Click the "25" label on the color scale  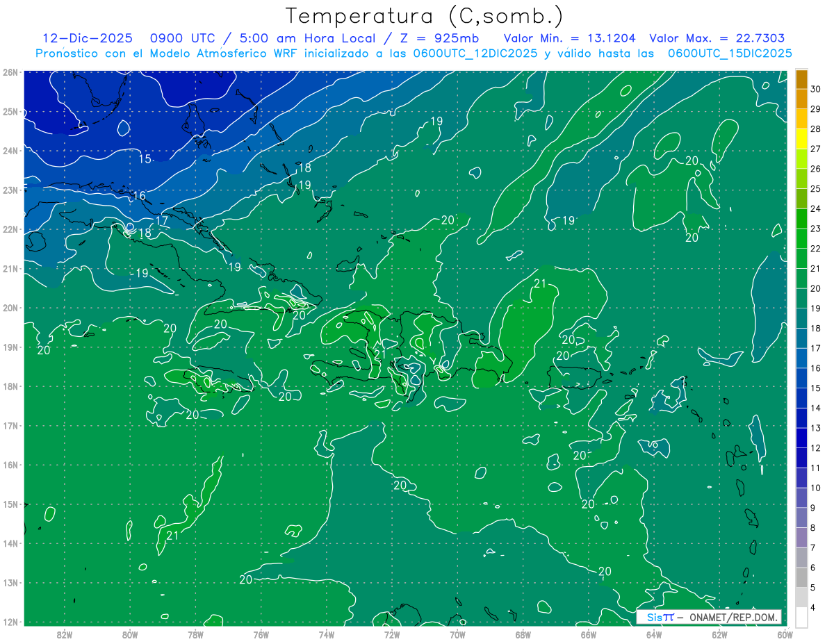[815, 189]
